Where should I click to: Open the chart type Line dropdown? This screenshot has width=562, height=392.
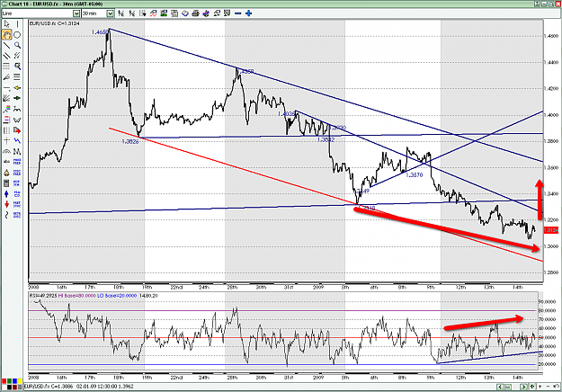76,13
